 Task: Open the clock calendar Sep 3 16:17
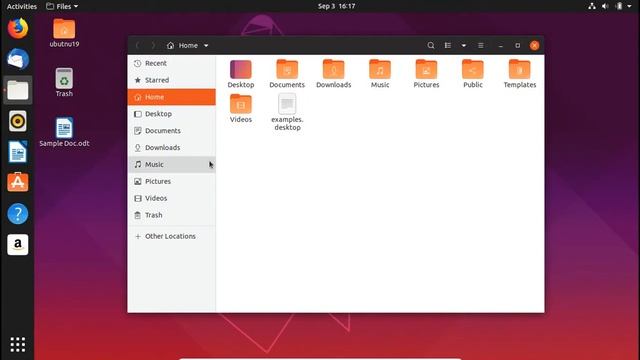(336, 6)
